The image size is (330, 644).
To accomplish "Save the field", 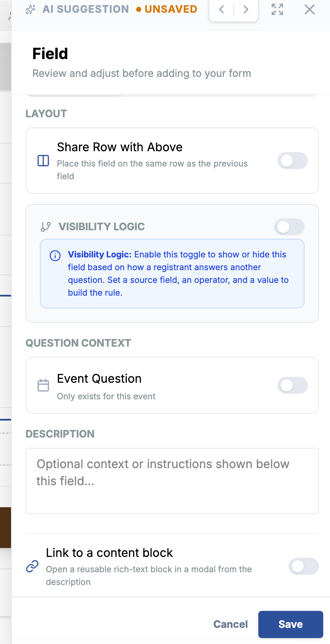I will point(291,624).
